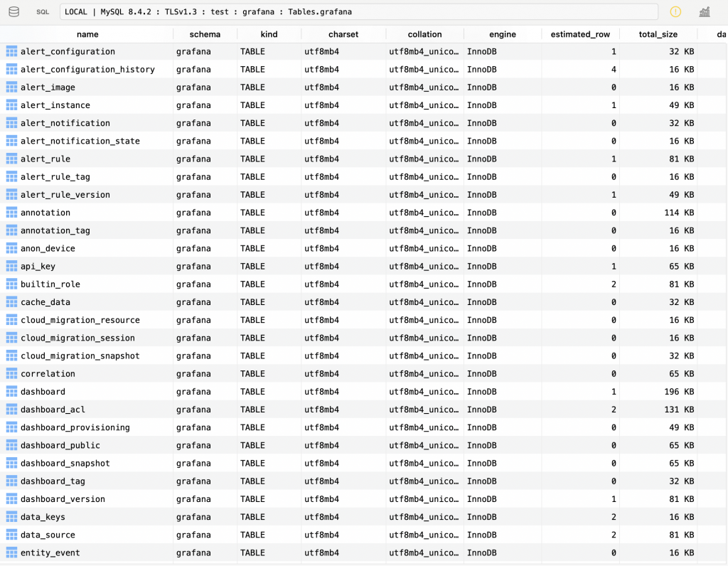
Task: Open the chart statistics icon
Action: (x=705, y=11)
